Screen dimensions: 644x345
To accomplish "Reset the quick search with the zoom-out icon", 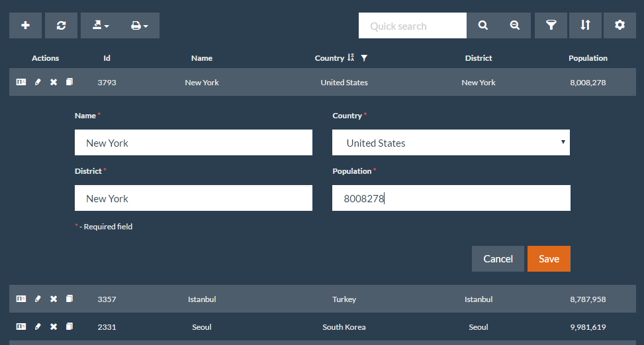I will [515, 25].
